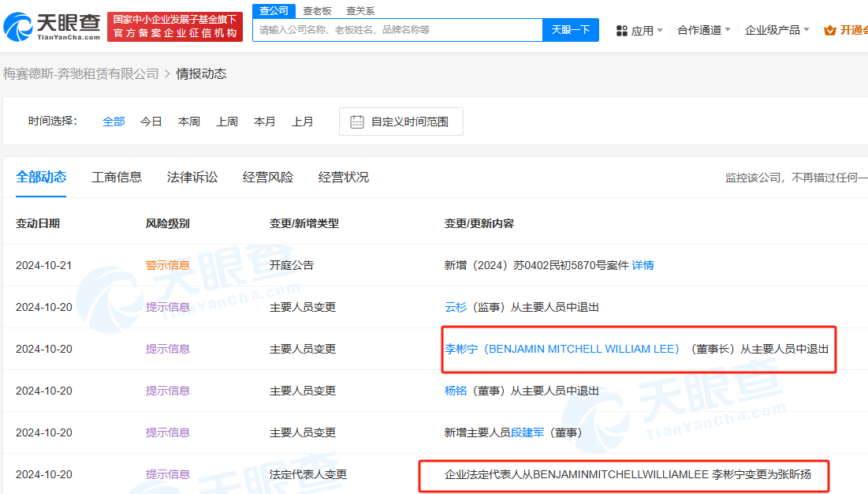
Task: Switch to the 全部动态 tab
Action: click(x=41, y=178)
